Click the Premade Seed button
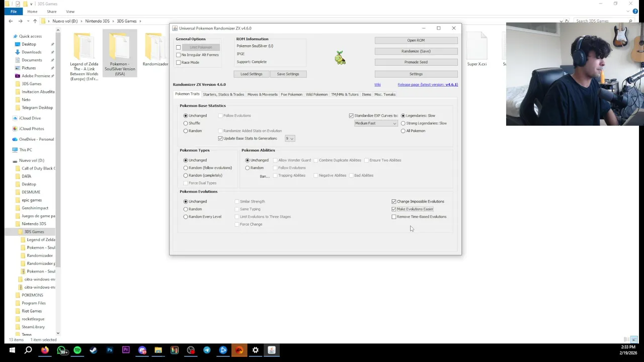Image resolution: width=644 pixels, height=362 pixels. (416, 62)
